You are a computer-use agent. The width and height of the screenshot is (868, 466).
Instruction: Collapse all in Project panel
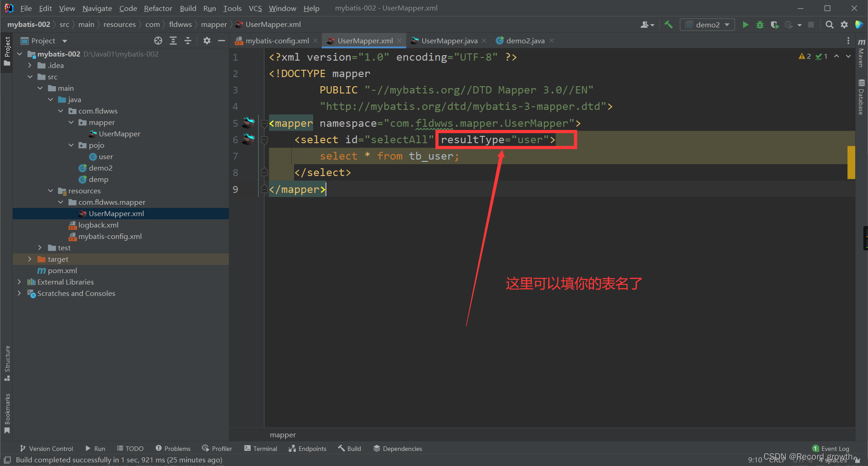[188, 41]
